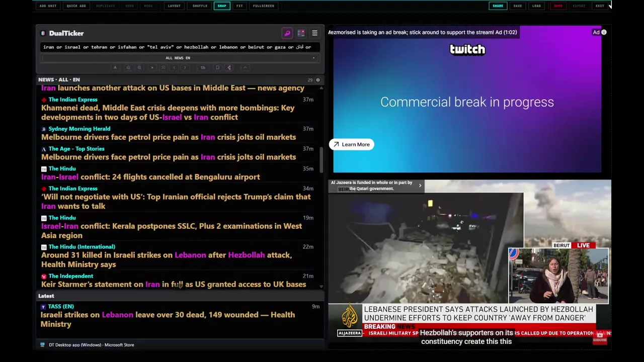The width and height of the screenshot is (644, 362).
Task: Open '24 flights cancelled at Bengaluru airport' headline
Action: point(150,177)
